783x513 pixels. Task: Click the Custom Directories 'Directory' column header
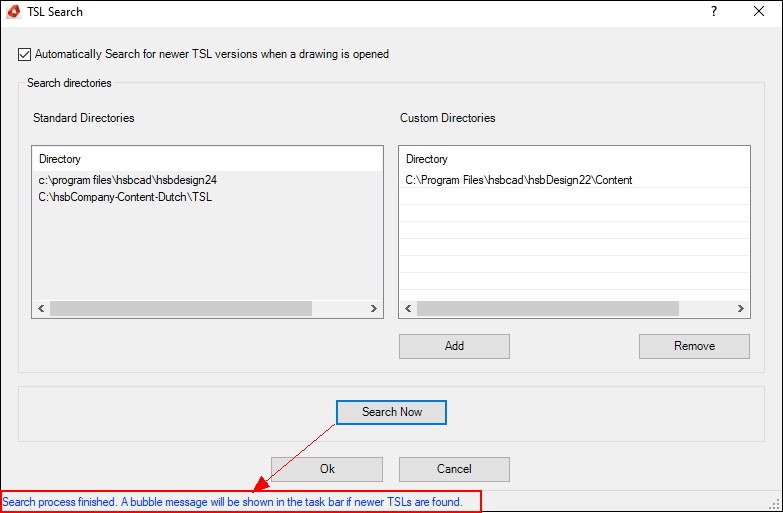574,159
